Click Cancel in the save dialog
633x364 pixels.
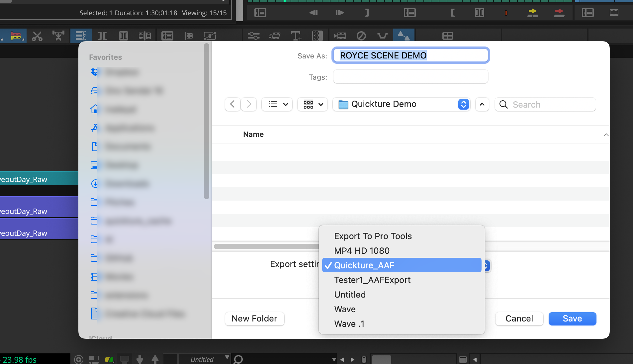click(x=519, y=318)
